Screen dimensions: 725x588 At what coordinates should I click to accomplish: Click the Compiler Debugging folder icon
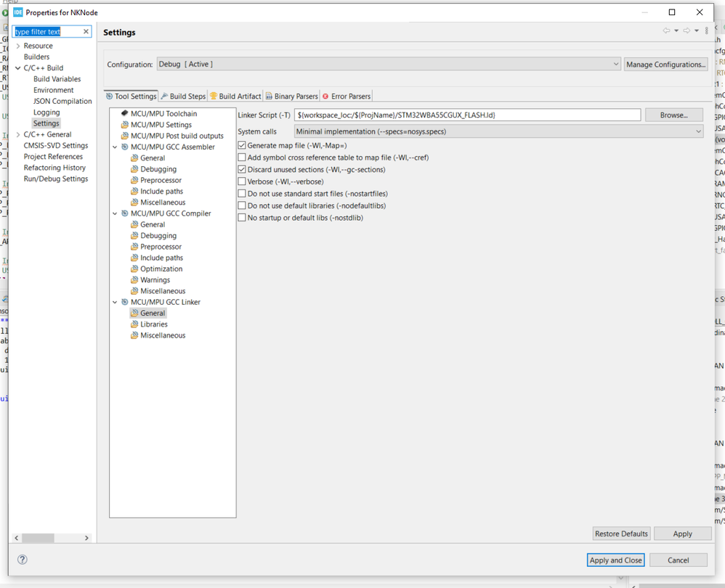click(x=134, y=235)
